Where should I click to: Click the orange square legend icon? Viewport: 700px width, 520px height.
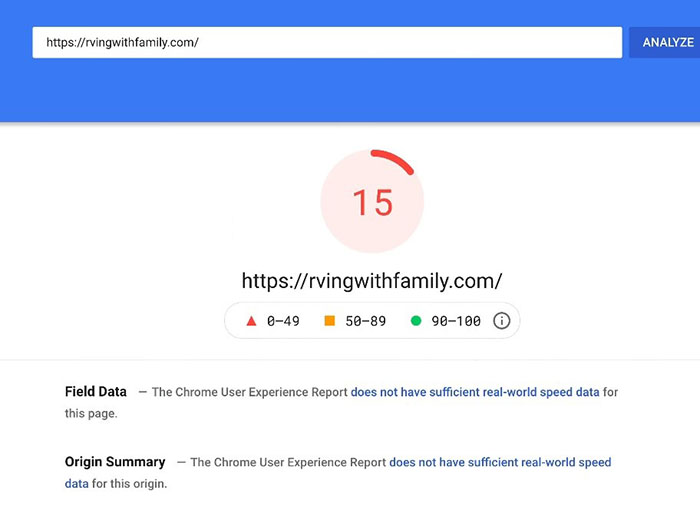click(329, 321)
